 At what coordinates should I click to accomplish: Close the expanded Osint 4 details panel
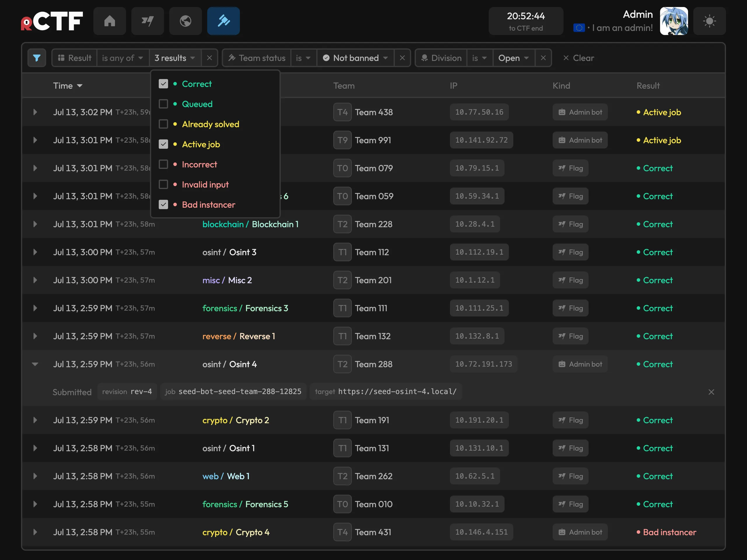tap(711, 392)
